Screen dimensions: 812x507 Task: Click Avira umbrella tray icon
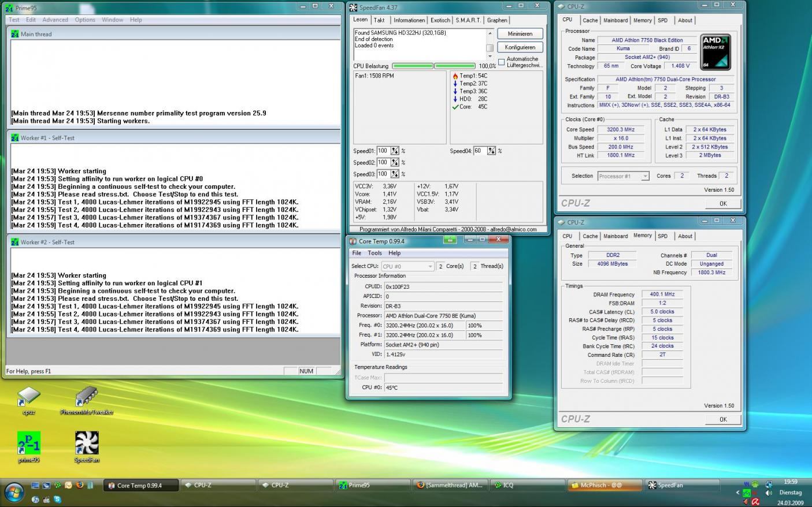pyautogui.click(x=755, y=502)
